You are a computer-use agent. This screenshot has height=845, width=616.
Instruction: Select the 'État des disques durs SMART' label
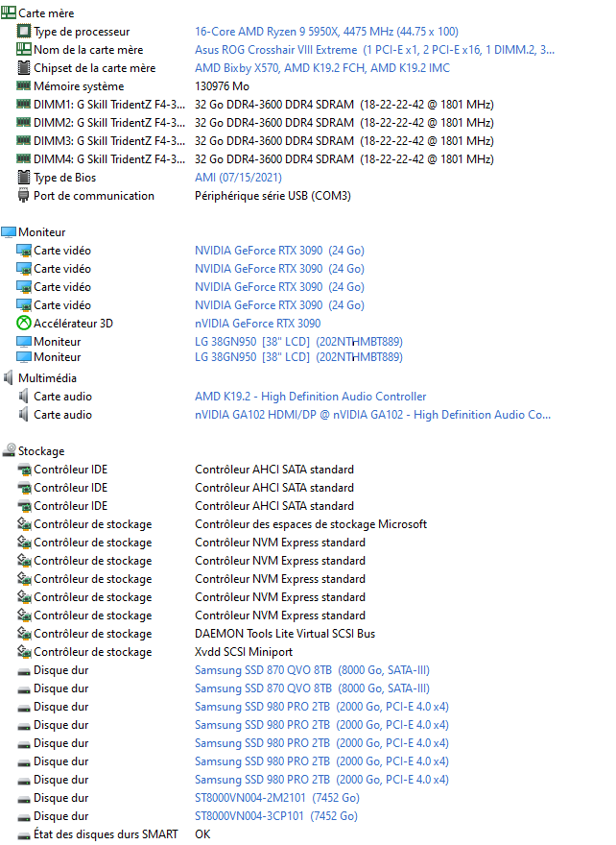pyautogui.click(x=106, y=834)
